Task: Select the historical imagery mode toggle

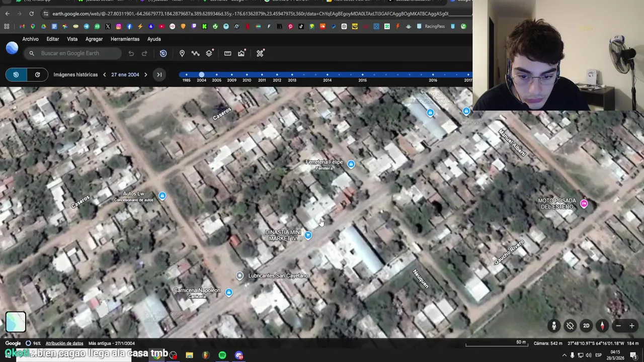Action: click(x=16, y=74)
